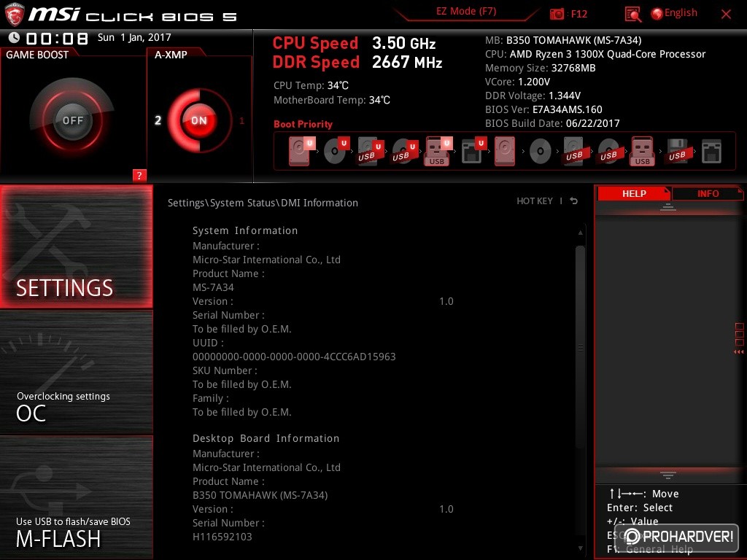747x560 pixels.
Task: Select the serial number H116592103
Action: pyautogui.click(x=222, y=537)
